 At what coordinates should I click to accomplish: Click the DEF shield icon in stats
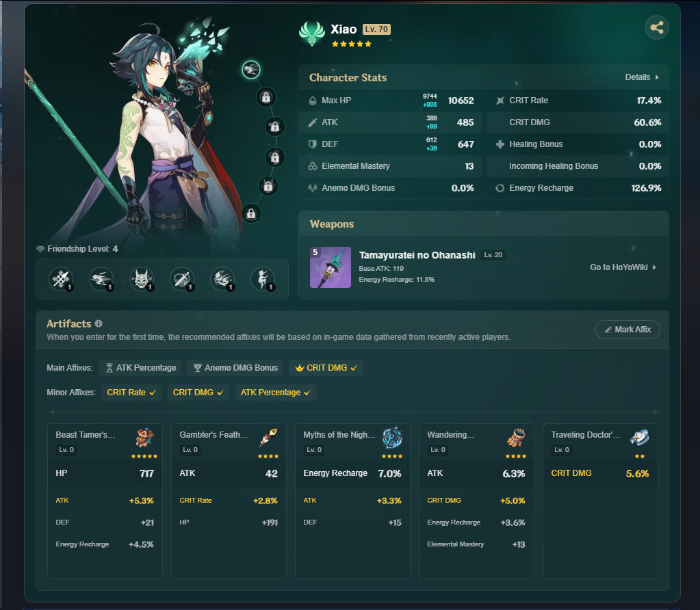coord(313,144)
